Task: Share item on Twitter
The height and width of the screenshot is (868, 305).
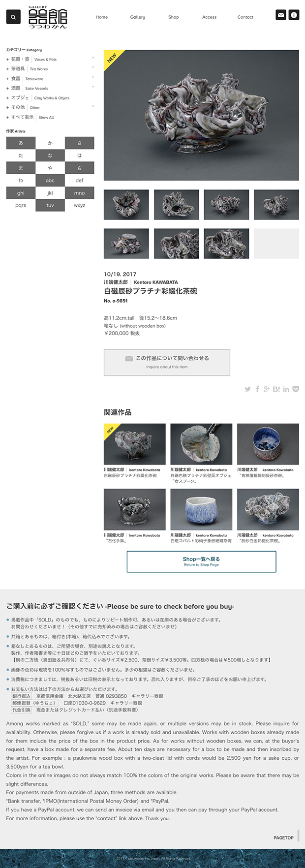Action: point(247,389)
